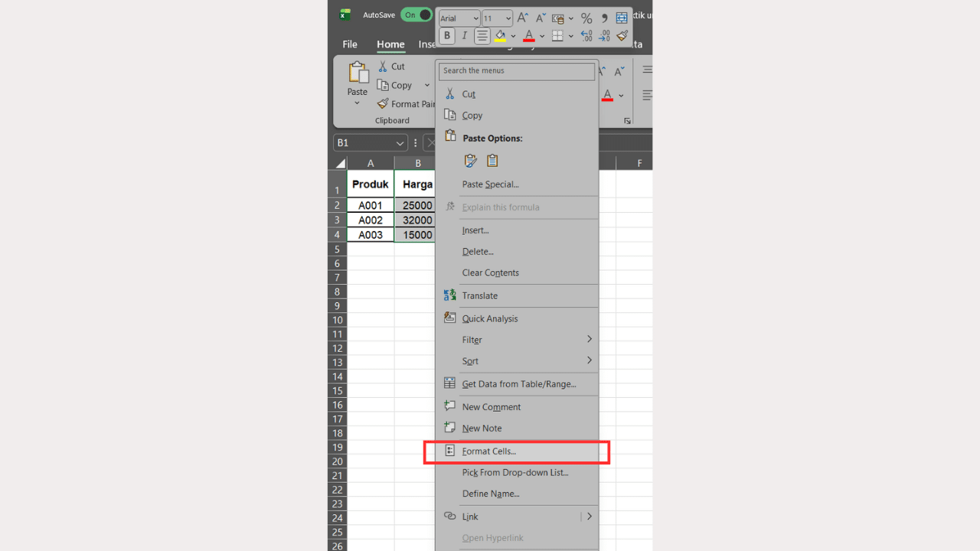Toggle bold formatting

[447, 35]
